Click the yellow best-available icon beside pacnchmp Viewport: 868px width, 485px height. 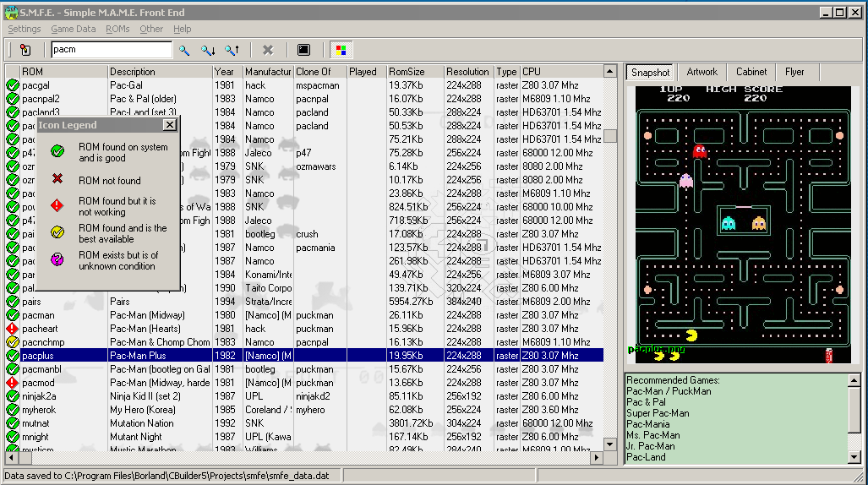coord(13,342)
